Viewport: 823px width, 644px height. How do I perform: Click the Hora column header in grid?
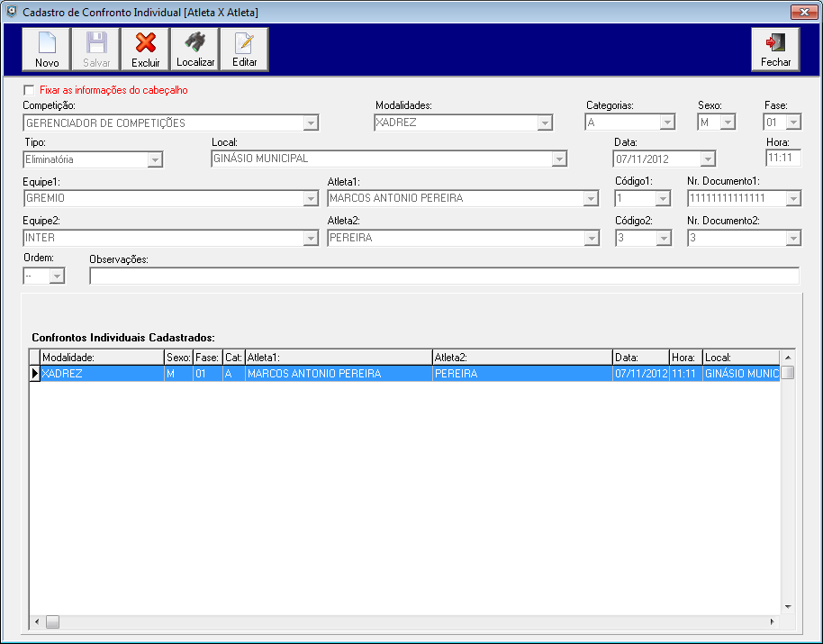click(x=686, y=358)
